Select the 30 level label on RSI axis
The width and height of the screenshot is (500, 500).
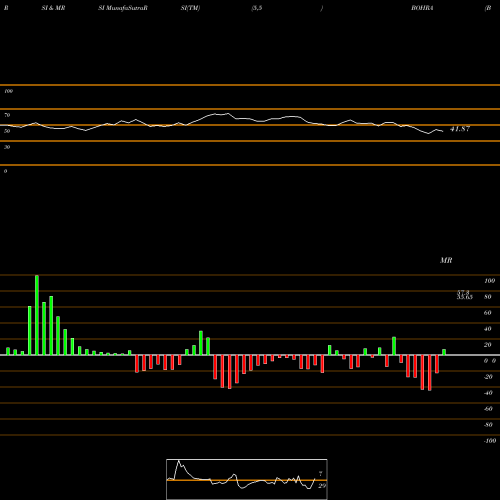7,147
